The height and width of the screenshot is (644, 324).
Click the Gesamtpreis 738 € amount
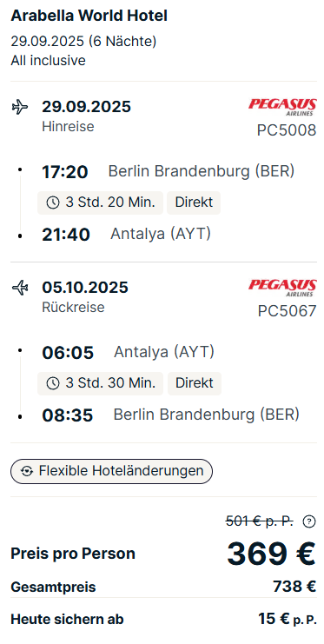coord(294,587)
